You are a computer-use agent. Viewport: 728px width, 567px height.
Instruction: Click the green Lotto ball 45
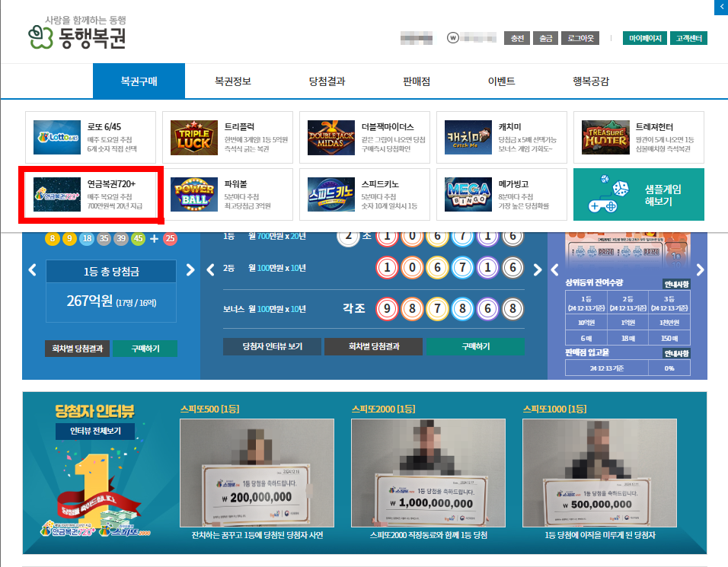[x=139, y=238]
